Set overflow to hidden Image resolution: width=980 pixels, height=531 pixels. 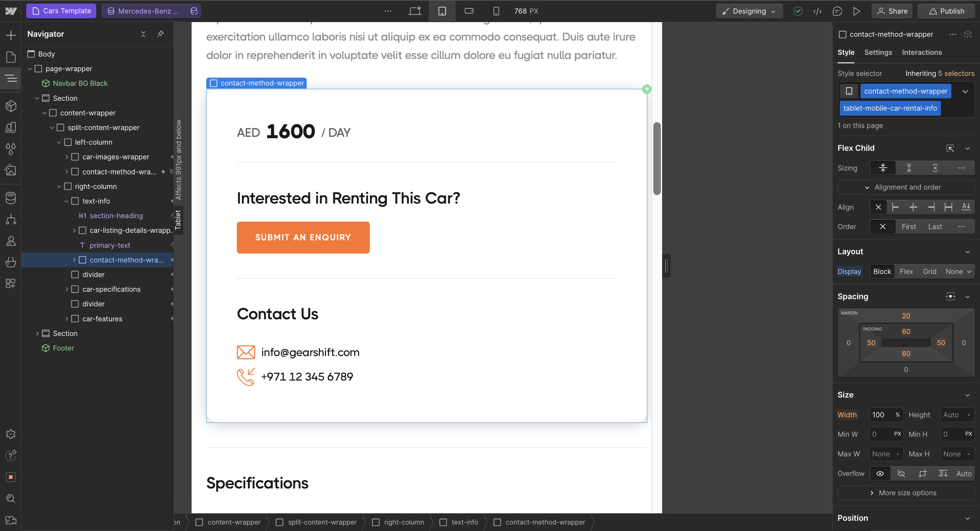900,473
